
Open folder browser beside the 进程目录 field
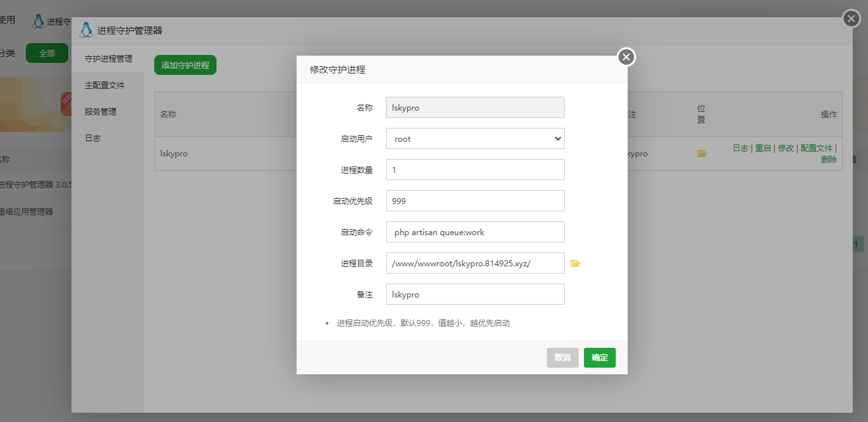coord(575,263)
